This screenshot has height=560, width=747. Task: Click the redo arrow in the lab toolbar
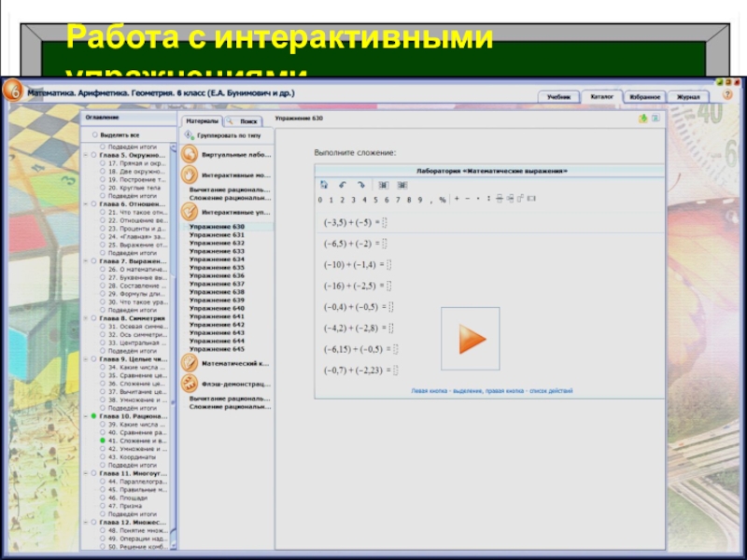(360, 185)
